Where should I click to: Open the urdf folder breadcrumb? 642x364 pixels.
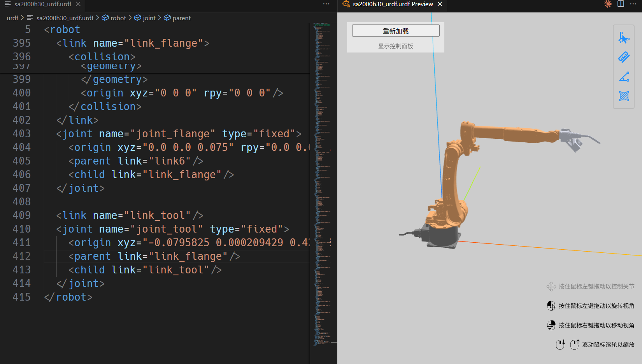coord(12,18)
